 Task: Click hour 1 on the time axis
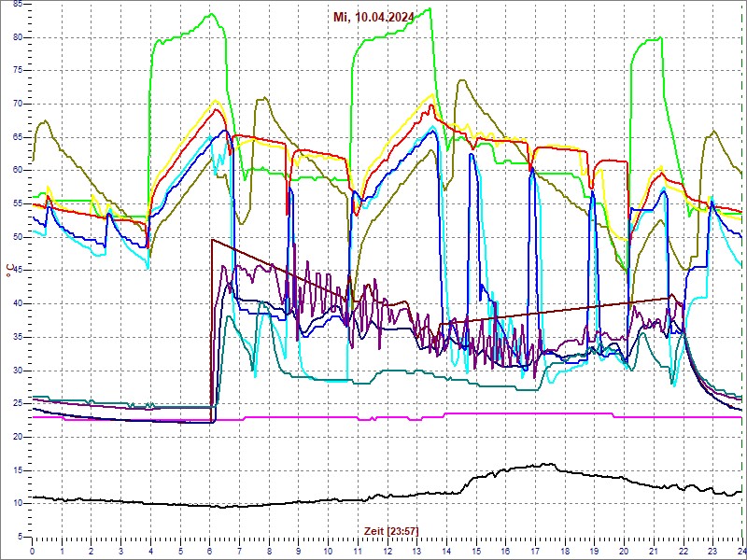click(62, 551)
